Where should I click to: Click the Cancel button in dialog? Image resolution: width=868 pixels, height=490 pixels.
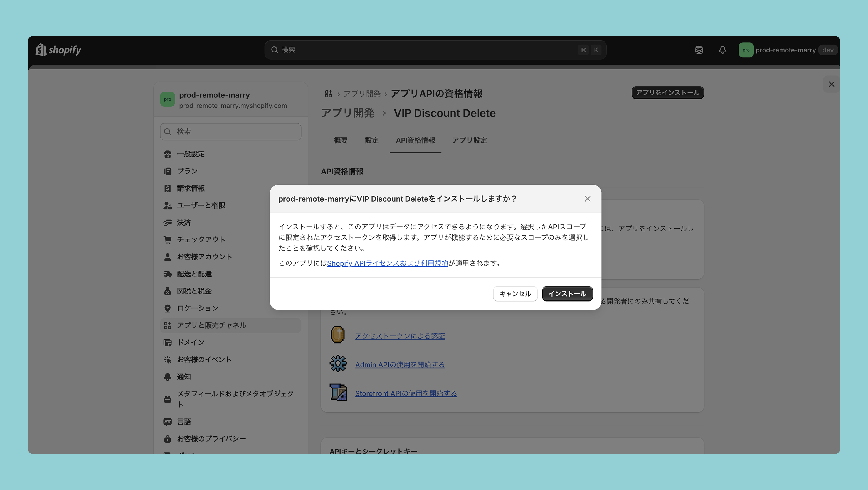pyautogui.click(x=515, y=293)
